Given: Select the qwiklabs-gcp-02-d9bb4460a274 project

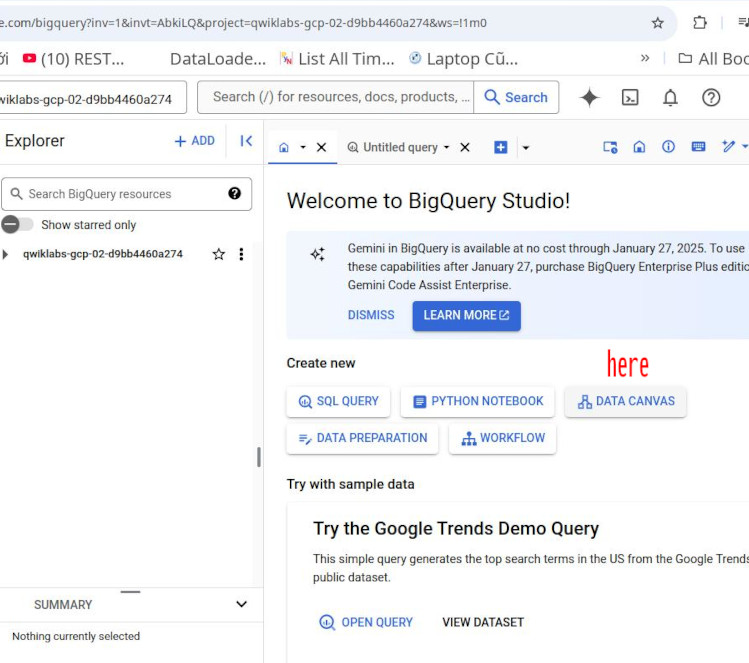Looking at the screenshot, I should [103, 254].
